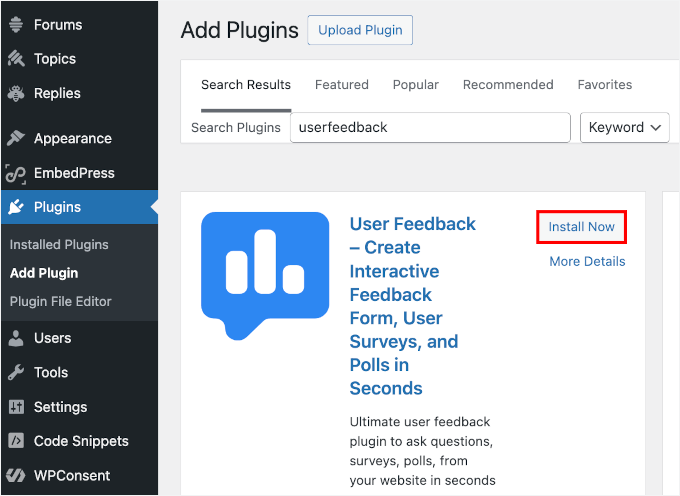Viewport: 680px width, 496px height.
Task: Click the WPConsent shield icon
Action: [x=16, y=476]
